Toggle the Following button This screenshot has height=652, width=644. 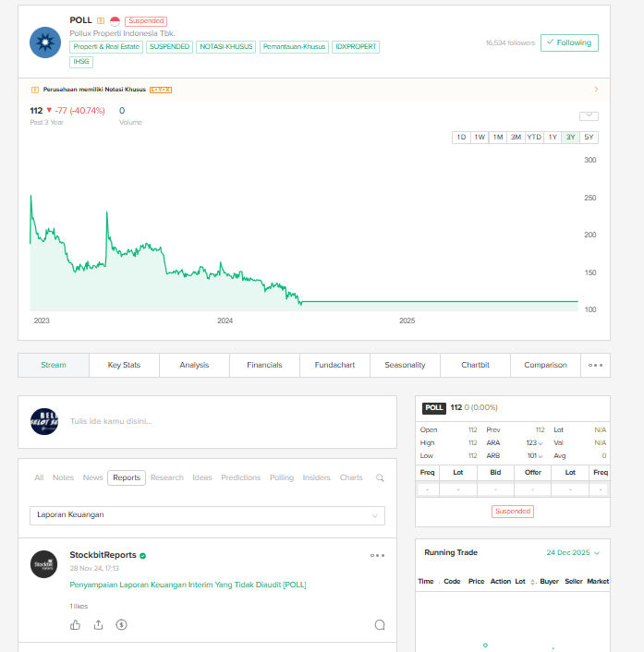click(x=569, y=42)
